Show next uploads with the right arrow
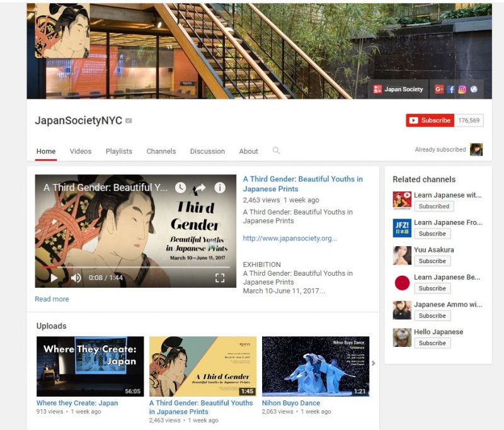504x430 pixels. [x=373, y=363]
